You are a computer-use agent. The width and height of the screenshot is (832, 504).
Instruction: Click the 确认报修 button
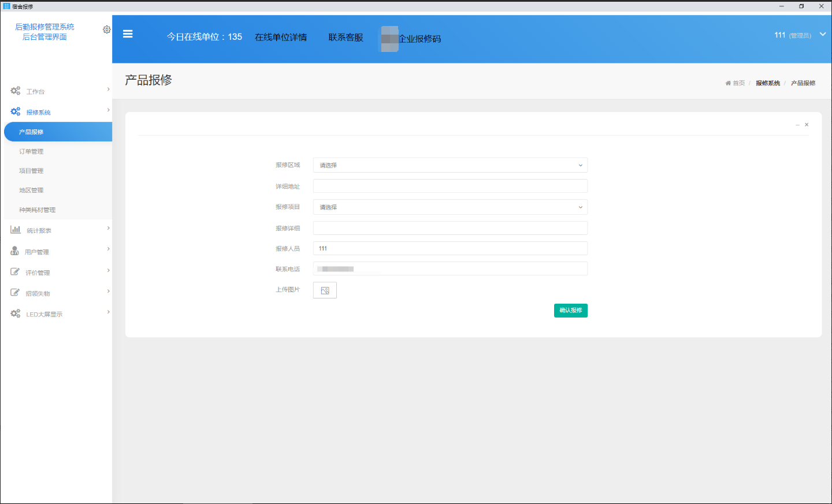pos(570,310)
